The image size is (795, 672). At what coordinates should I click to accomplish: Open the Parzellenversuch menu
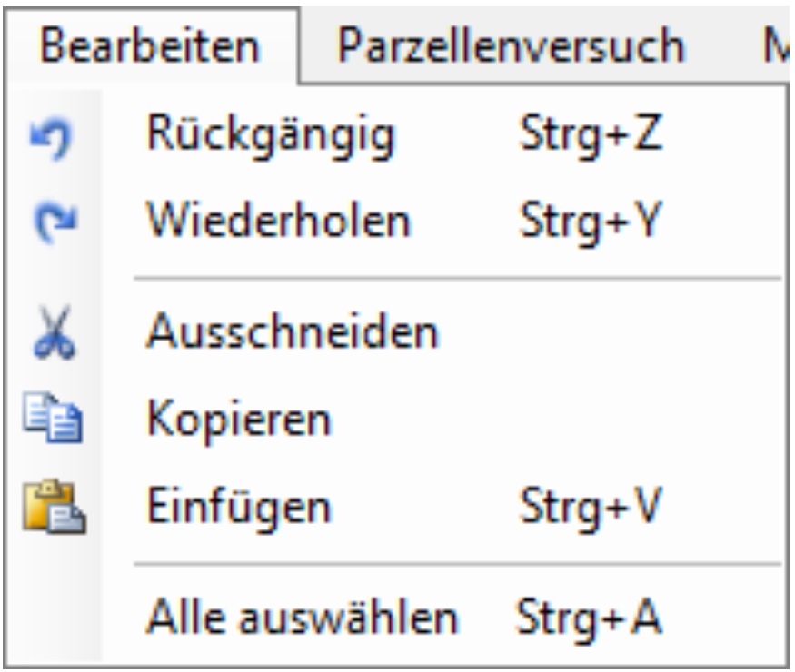coord(511,45)
